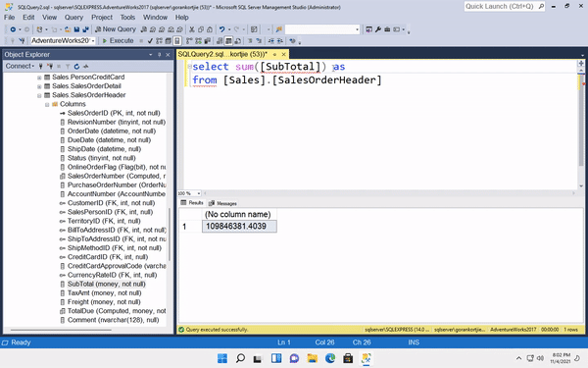Switch output to Results to File
588x368 pixels.
[x=238, y=40]
